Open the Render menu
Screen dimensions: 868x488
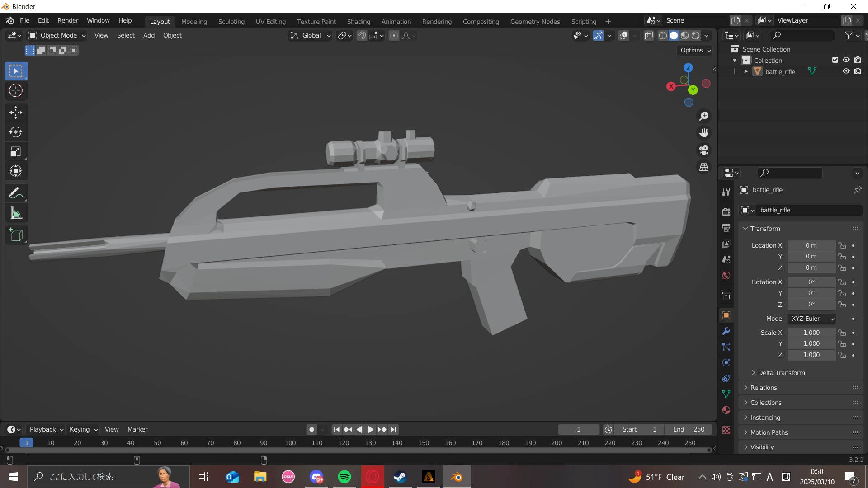(x=68, y=20)
